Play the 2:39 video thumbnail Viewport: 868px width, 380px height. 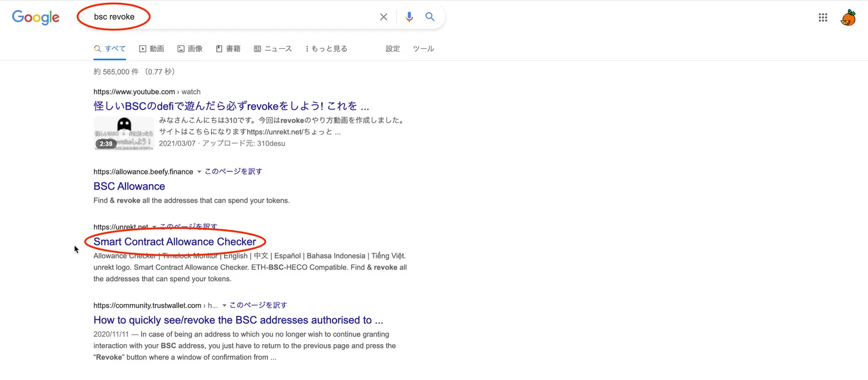124,133
